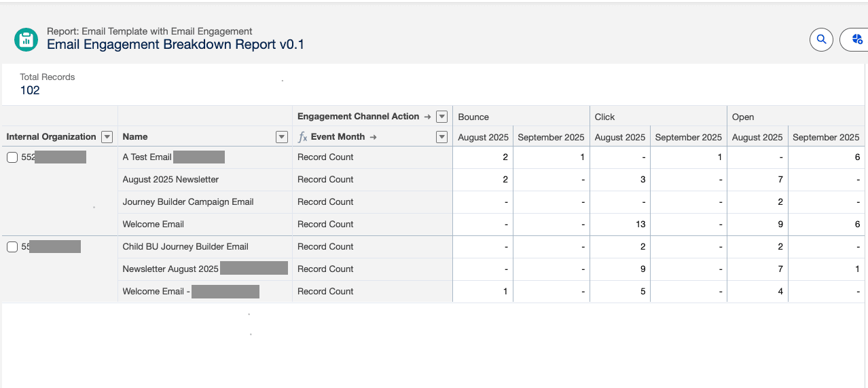
Task: Open Internal Organization column dropdown
Action: pos(107,137)
